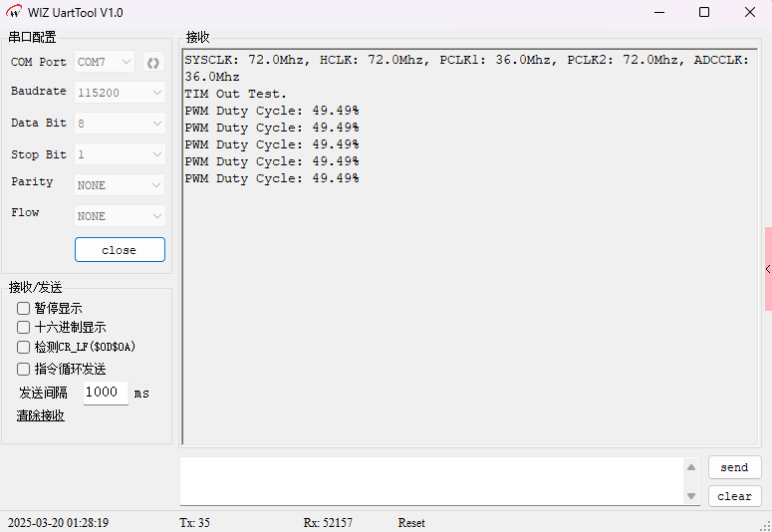This screenshot has width=772, height=532.
Task: Click the send button
Action: point(734,467)
